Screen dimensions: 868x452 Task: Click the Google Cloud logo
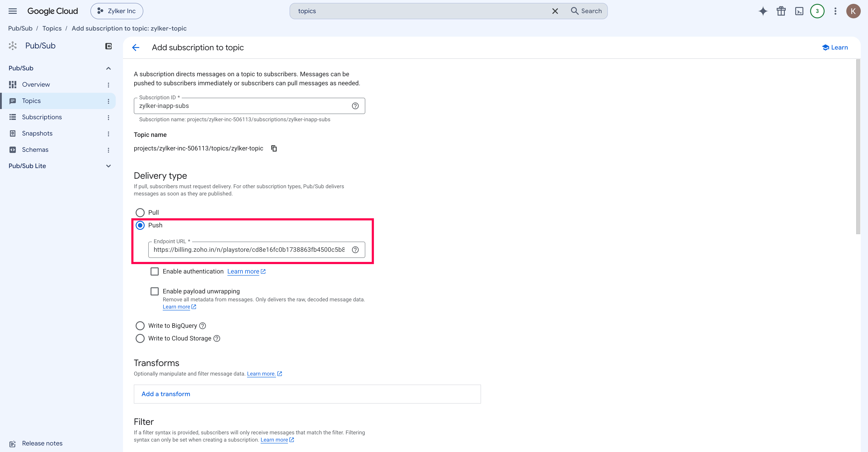coord(53,11)
